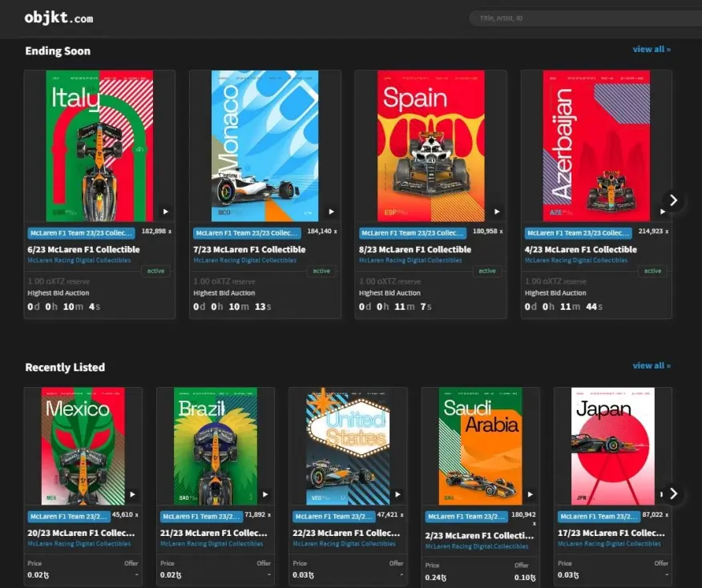Screen dimensions: 702x588
Task: Open the Spain poster thumbnail
Action: (x=430, y=146)
